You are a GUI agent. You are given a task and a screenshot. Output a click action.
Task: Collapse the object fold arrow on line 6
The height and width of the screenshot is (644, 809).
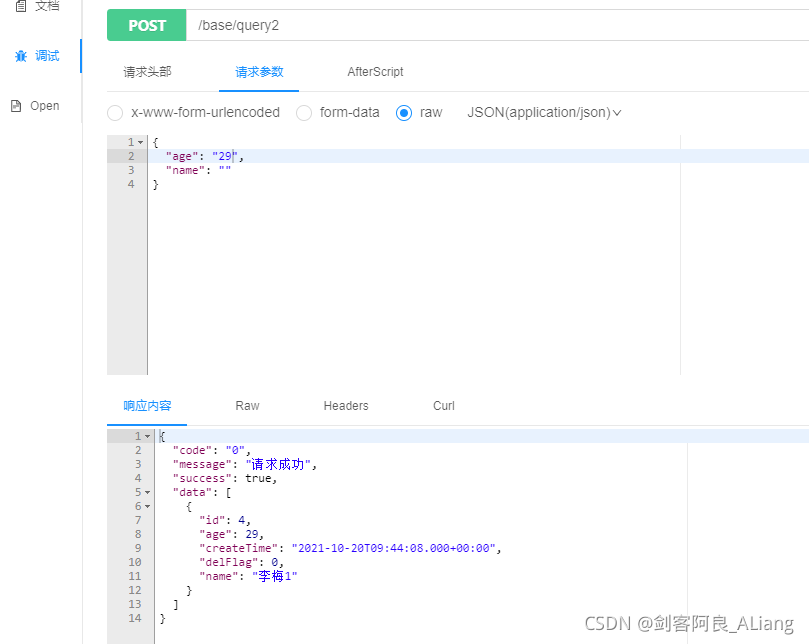point(148,507)
